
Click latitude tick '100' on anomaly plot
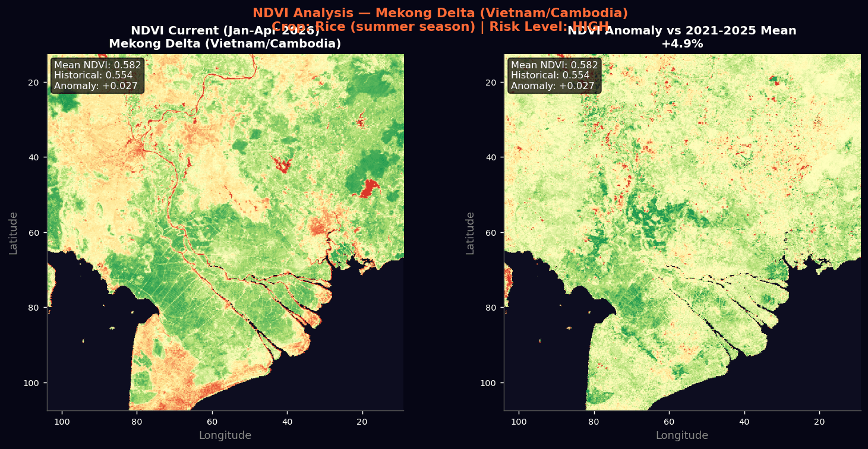488,382
